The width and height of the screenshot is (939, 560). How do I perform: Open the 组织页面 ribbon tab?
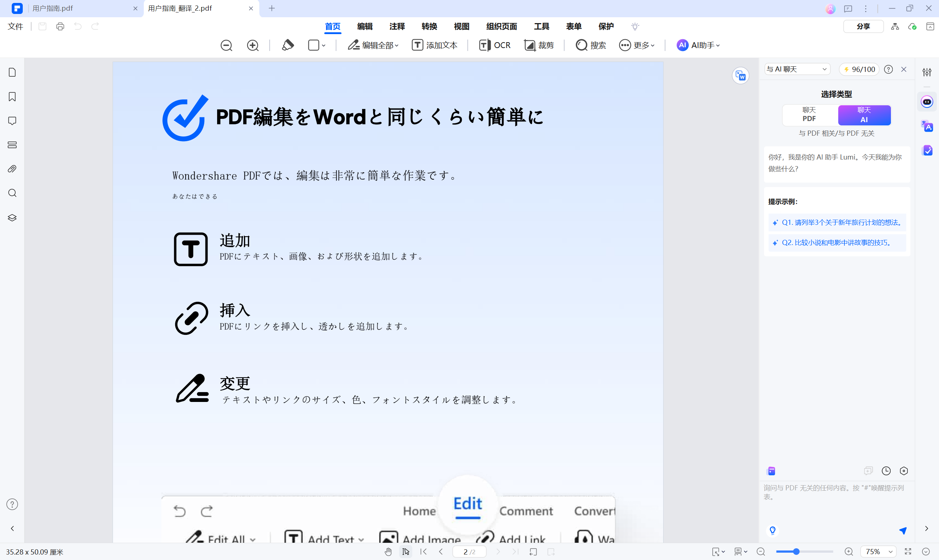tap(501, 26)
